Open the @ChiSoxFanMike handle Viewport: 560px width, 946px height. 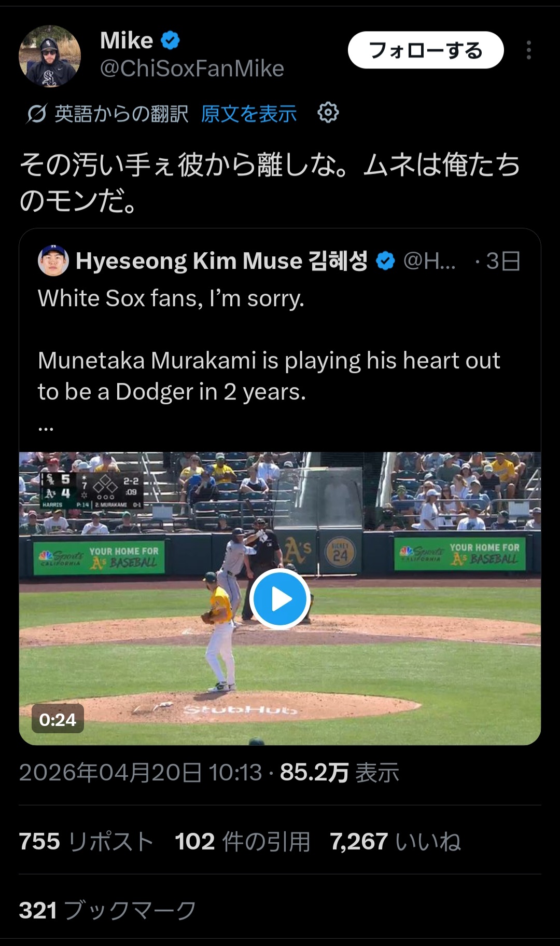click(x=192, y=68)
